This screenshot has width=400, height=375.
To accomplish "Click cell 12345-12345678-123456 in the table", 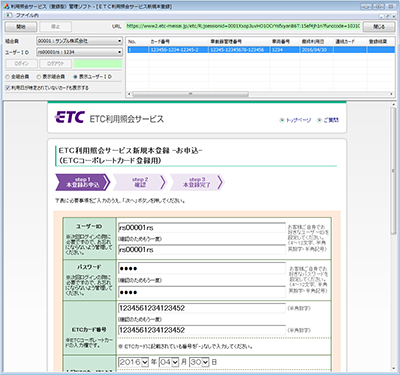I will 239,50.
